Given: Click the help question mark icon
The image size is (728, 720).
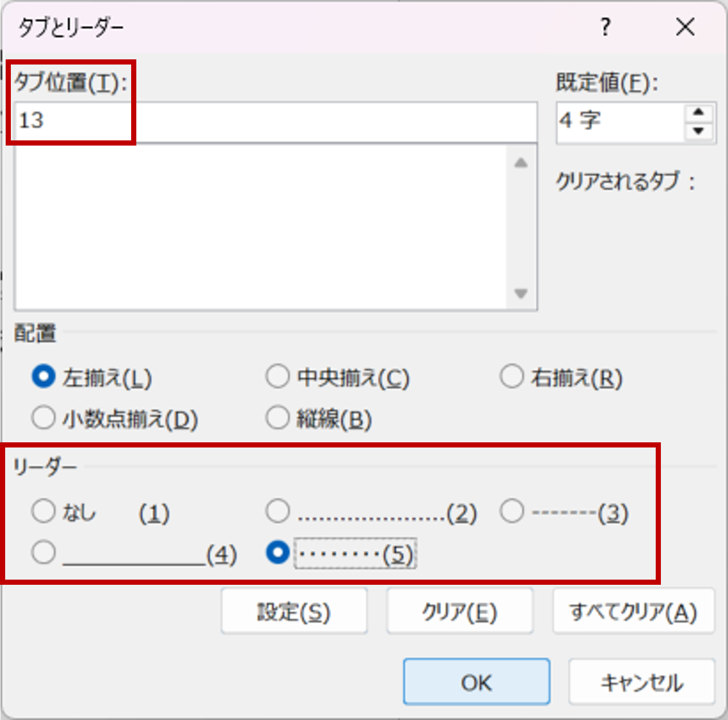Looking at the screenshot, I should (605, 27).
